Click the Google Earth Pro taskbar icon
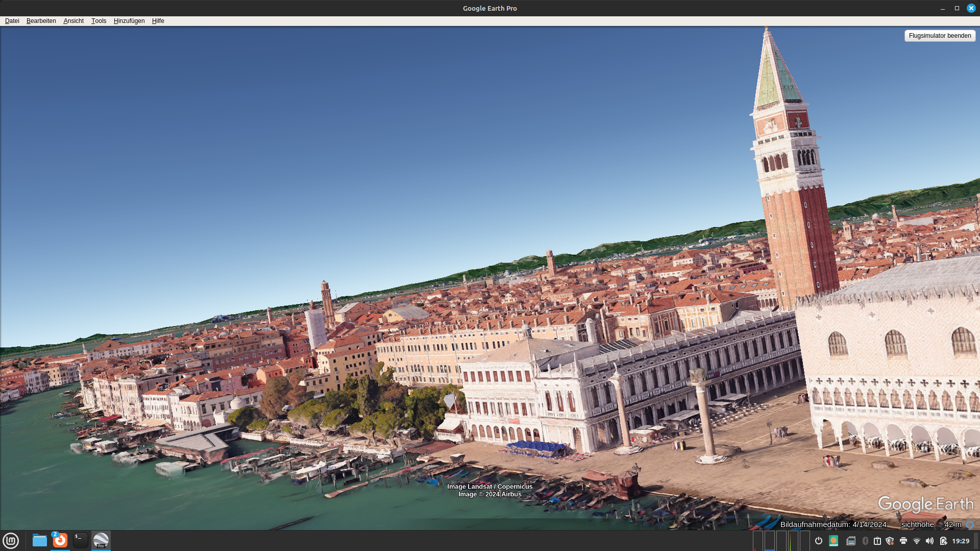Viewport: 980px width, 551px height. [101, 540]
